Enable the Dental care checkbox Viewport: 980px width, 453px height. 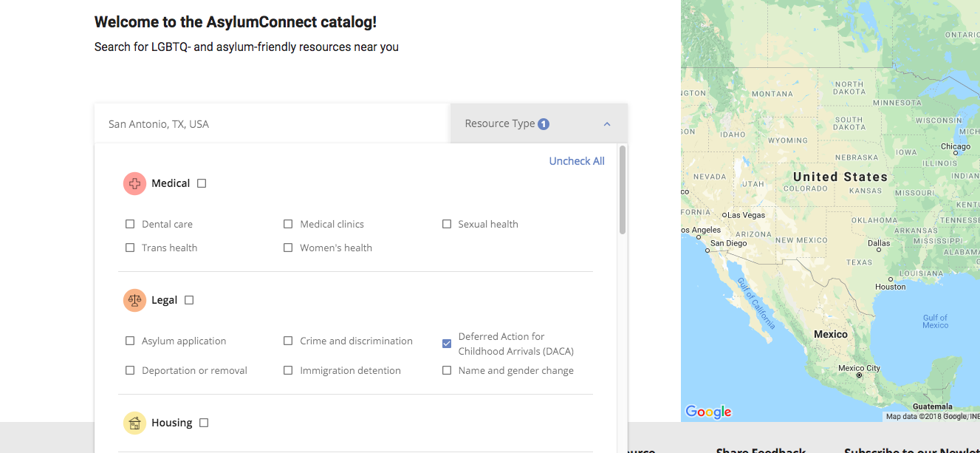coord(130,224)
